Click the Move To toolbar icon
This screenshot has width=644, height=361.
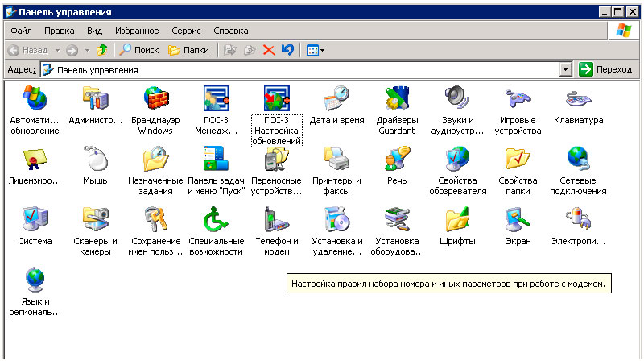(x=230, y=50)
